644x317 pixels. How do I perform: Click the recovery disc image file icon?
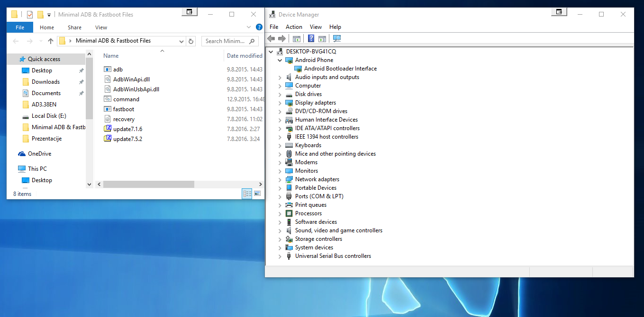click(107, 119)
